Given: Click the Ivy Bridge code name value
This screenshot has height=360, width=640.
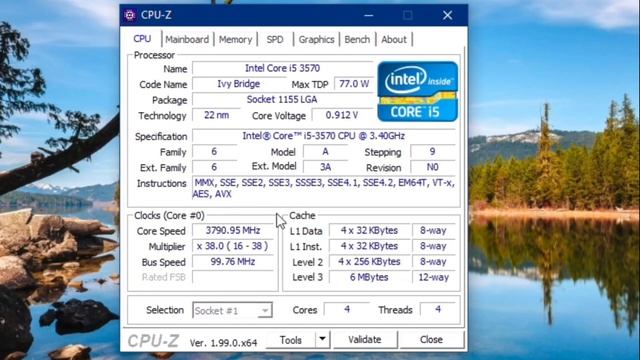Looking at the screenshot, I should point(238,84).
